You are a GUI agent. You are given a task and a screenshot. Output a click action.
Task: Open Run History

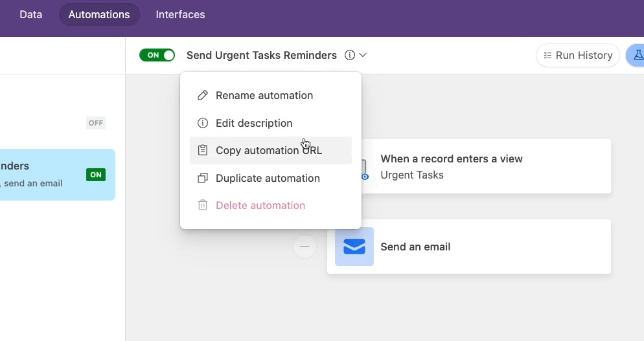click(577, 56)
